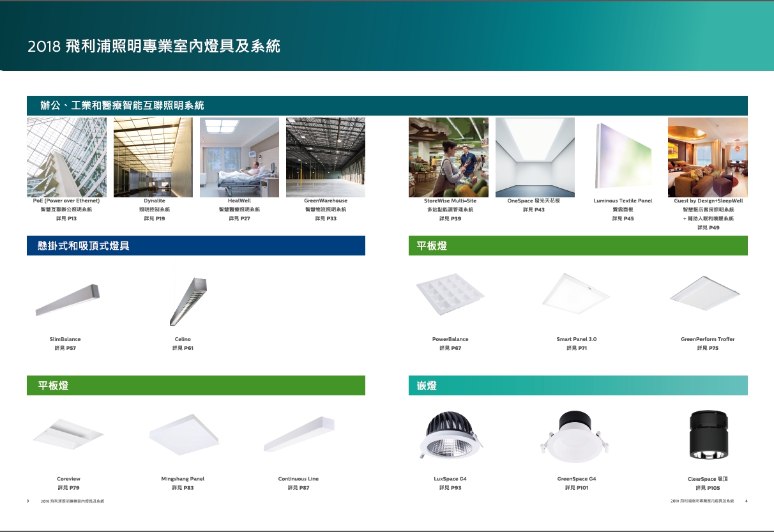
Task: Follow the 詳見 P13 page reference
Action: coord(67,218)
